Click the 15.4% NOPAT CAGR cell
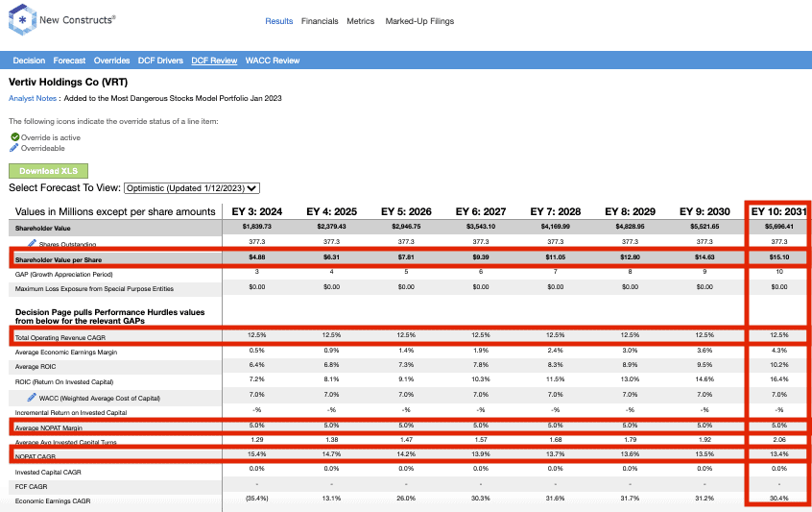812x512 pixels. coord(257,454)
